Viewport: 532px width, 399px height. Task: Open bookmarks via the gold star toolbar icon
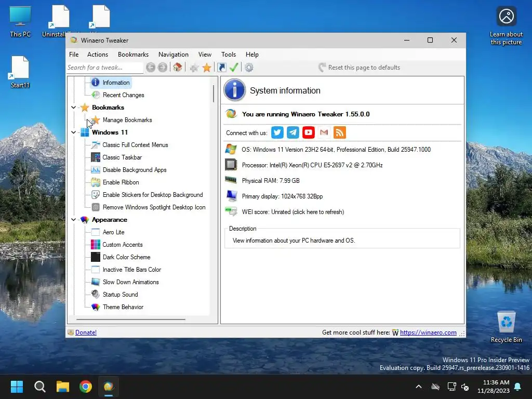[207, 68]
